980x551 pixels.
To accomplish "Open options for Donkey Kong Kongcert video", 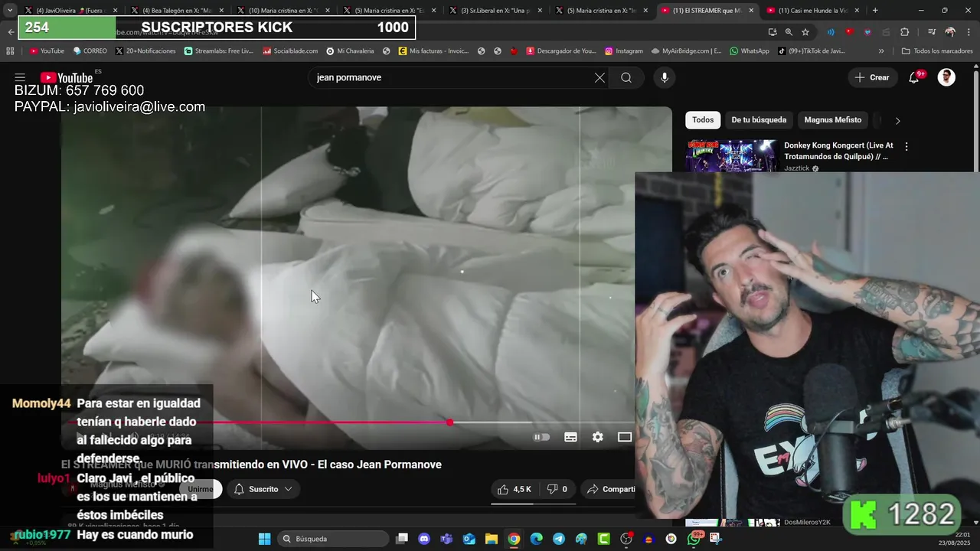I will [906, 146].
